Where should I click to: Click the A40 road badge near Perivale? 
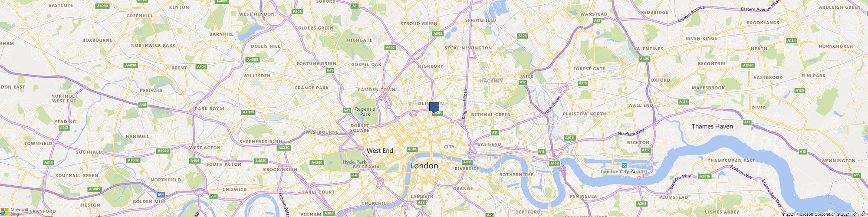[x=143, y=105]
